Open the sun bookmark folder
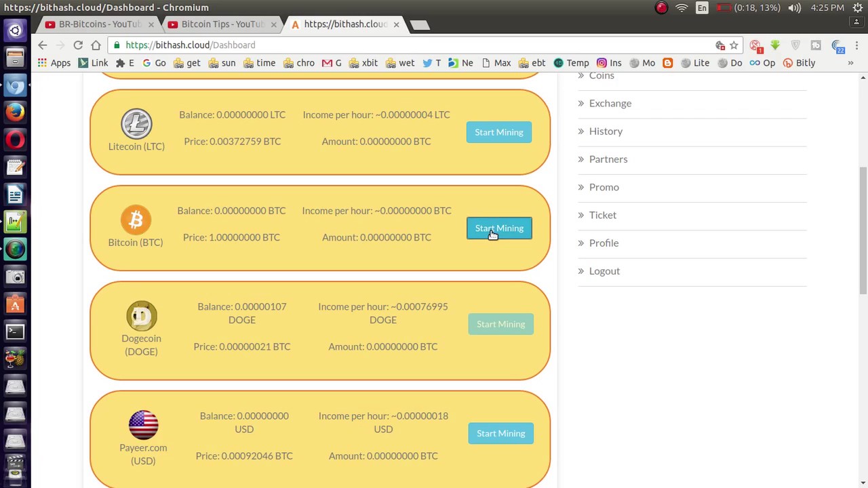 click(x=222, y=63)
